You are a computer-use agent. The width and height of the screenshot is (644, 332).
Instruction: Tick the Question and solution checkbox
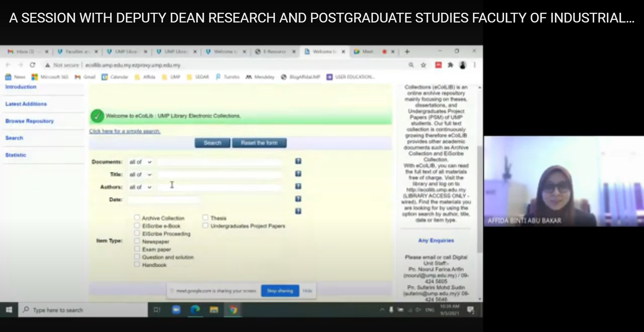tap(137, 256)
